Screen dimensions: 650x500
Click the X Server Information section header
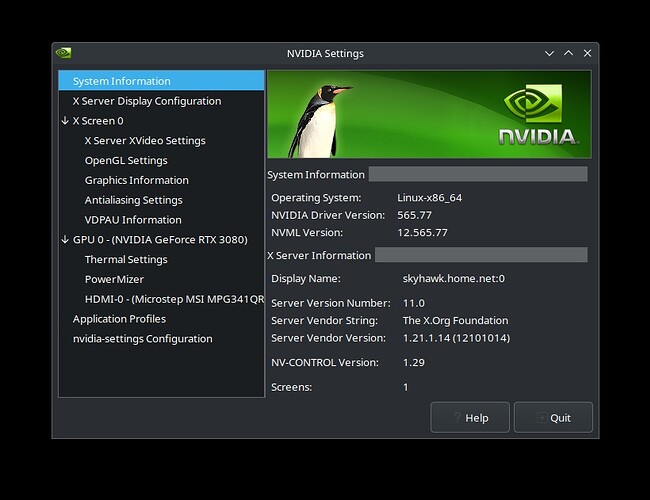pyautogui.click(x=319, y=255)
